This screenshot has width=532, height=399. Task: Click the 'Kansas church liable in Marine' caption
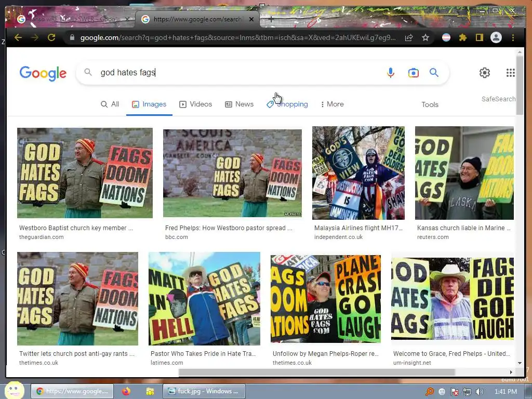coord(464,228)
